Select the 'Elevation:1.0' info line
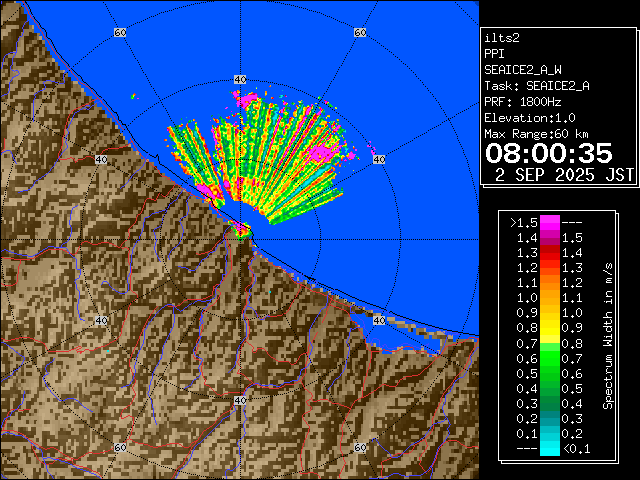 coord(525,118)
